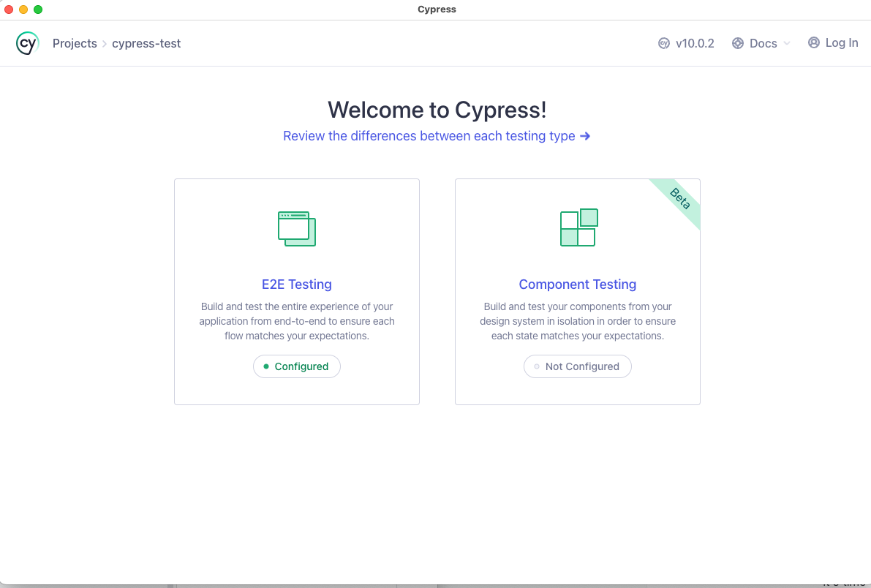Open the Projects breadcrumb link
This screenshot has width=871, height=588.
[x=75, y=43]
